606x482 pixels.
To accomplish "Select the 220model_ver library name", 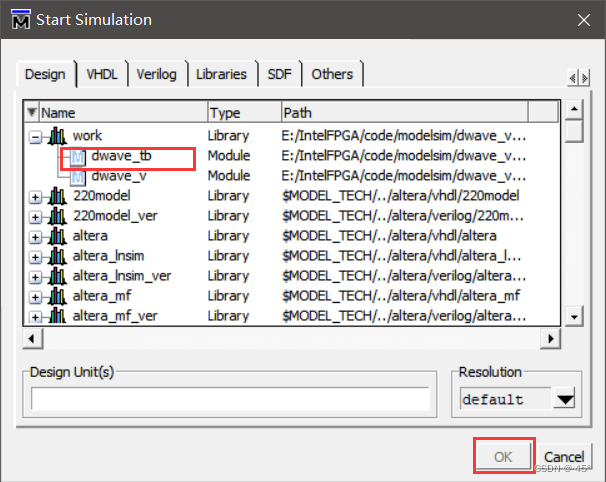I will [115, 216].
